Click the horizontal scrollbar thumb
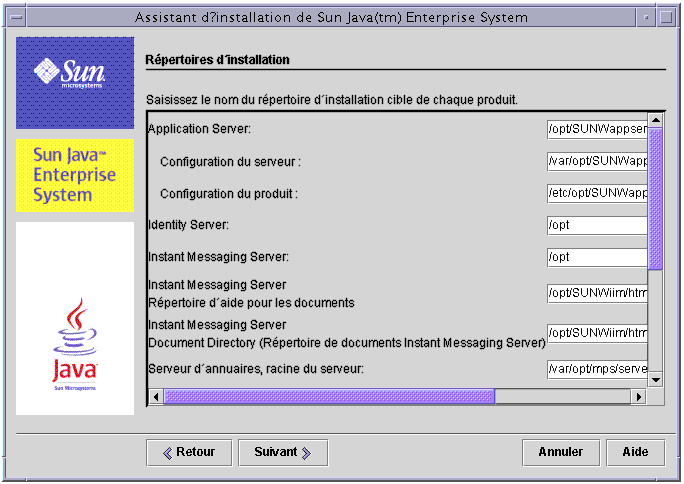684x484 pixels. point(329,397)
